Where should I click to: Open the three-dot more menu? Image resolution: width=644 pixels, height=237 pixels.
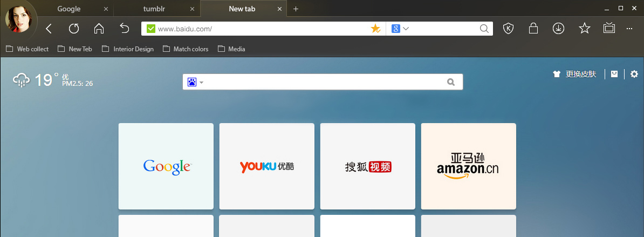629,28
